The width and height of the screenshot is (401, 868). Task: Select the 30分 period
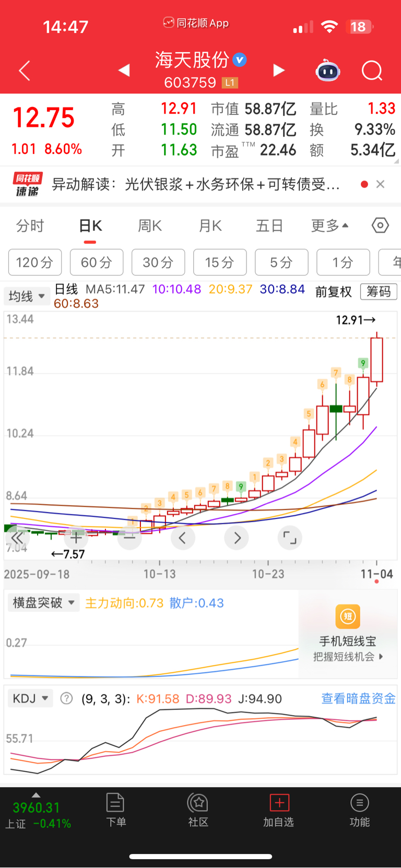[x=158, y=262]
